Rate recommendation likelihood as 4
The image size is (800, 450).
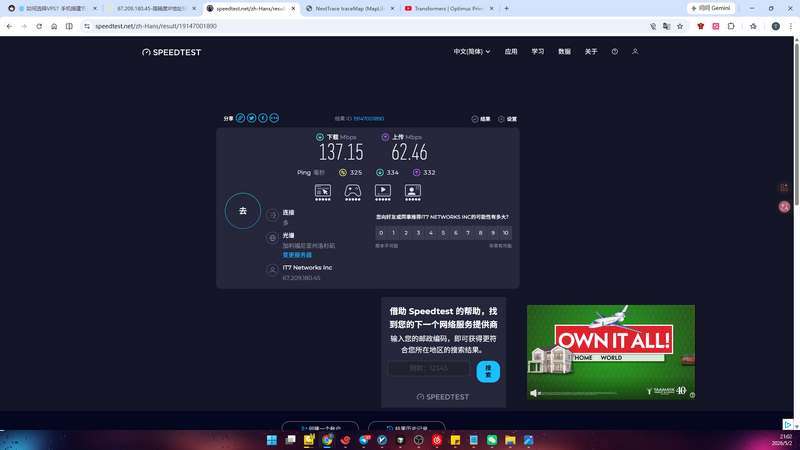431,233
